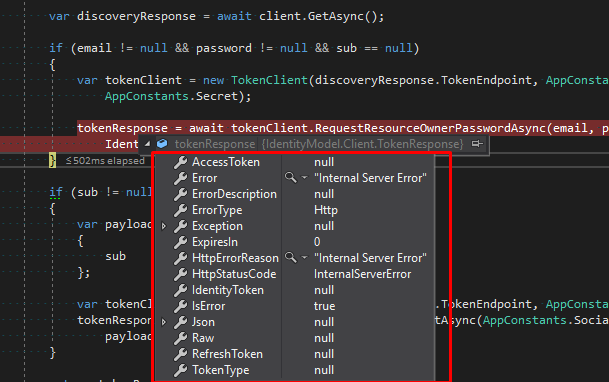Select the TokenType property name
Viewport: 609px width, 382px height.
[221, 370]
